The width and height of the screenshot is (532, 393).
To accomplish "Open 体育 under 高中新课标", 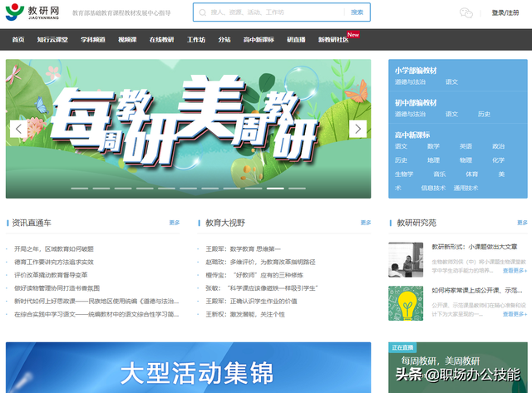I will pyautogui.click(x=472, y=174).
